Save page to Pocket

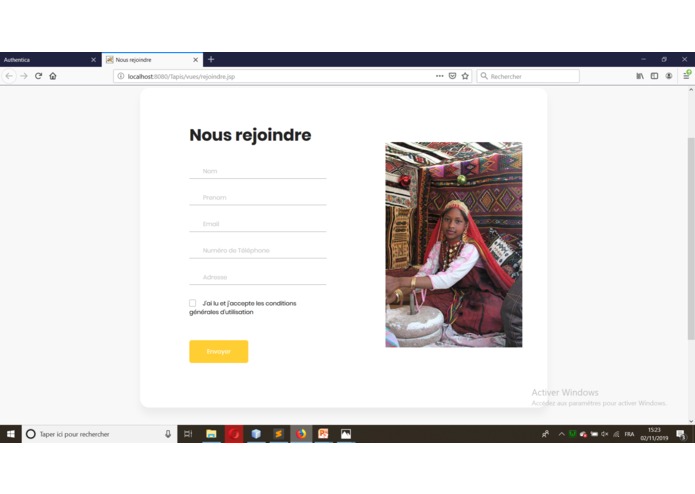tap(452, 76)
